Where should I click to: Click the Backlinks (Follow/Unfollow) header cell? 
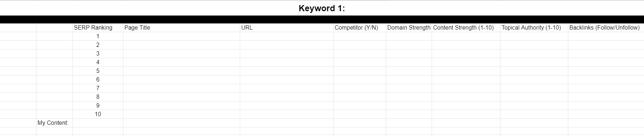[606, 28]
